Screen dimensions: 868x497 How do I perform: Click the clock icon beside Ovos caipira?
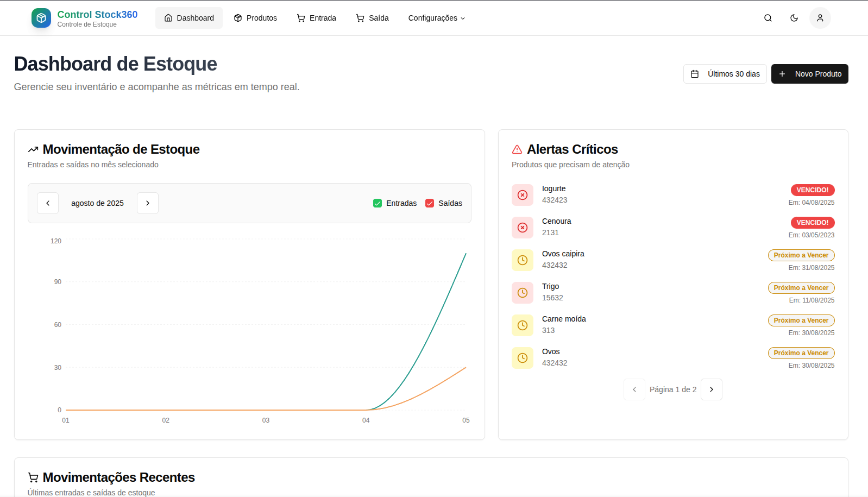[522, 260]
